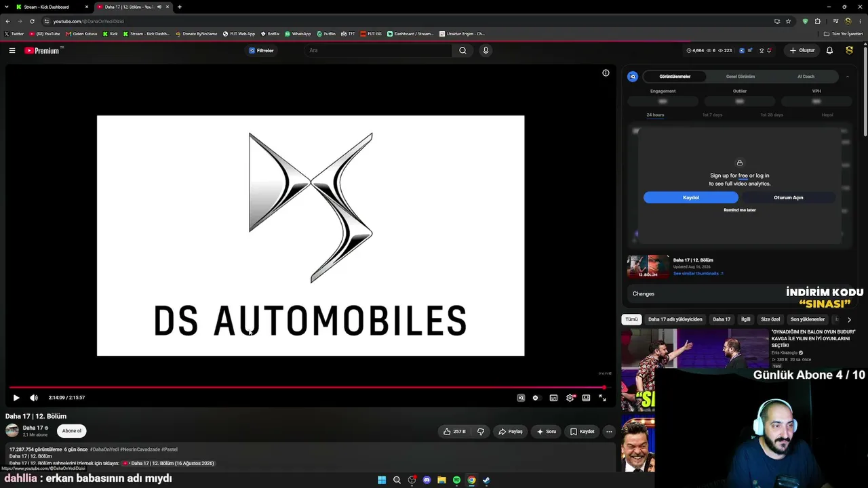Close the Daha 17 YouTube browser tab
This screenshot has height=488, width=868.
[x=168, y=7]
